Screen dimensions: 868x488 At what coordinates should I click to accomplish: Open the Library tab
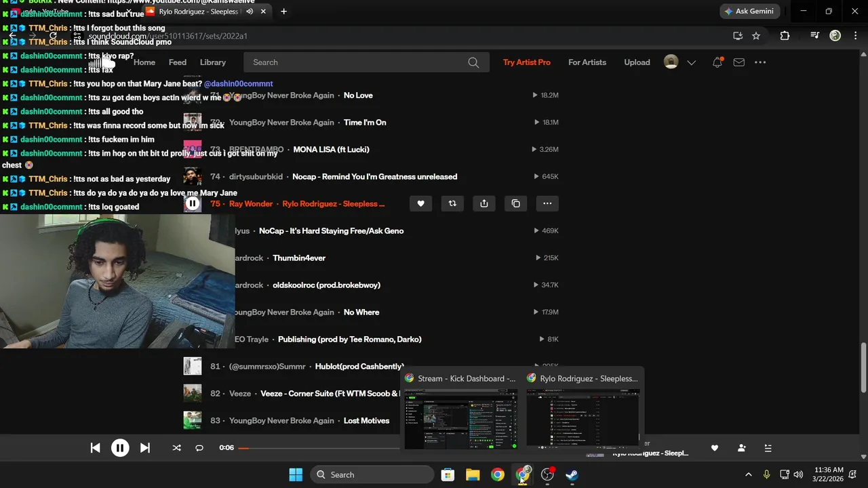click(213, 62)
